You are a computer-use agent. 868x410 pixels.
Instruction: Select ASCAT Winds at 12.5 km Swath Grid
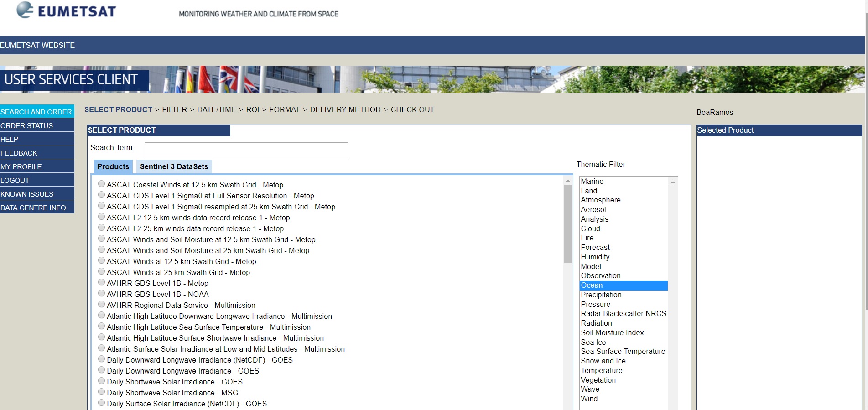click(x=101, y=261)
